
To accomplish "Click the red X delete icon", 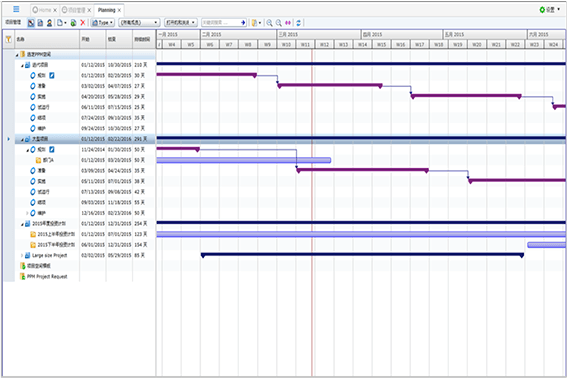I will click(83, 23).
